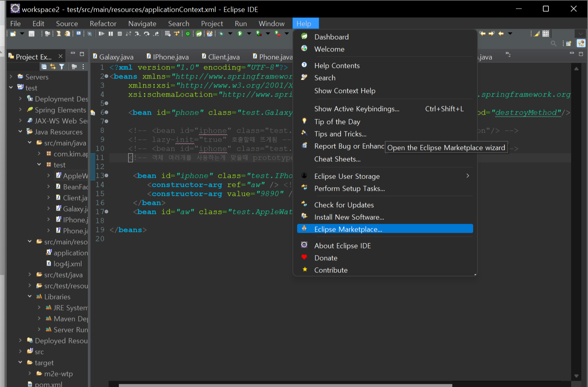Choose Check for Updates
The height and width of the screenshot is (387, 588).
385,205
